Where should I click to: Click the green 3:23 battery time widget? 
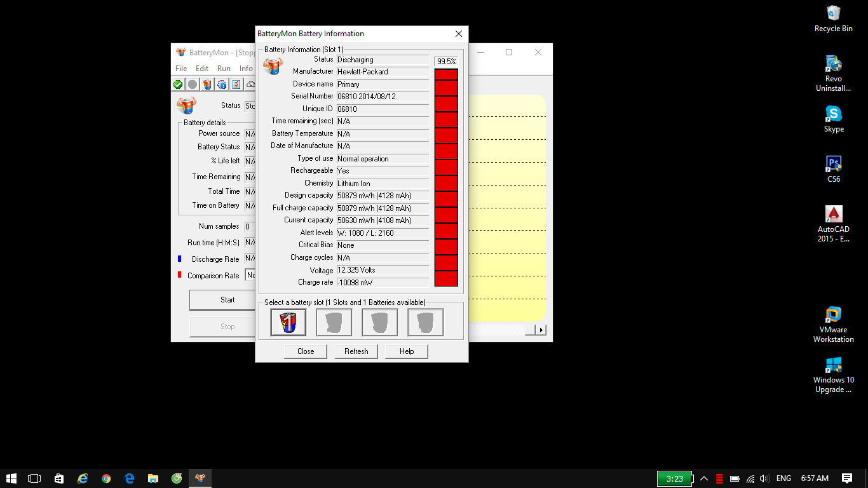pyautogui.click(x=674, y=478)
